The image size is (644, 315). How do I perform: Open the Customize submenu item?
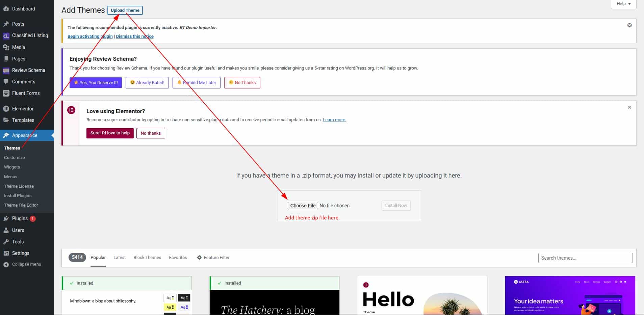[x=15, y=158]
